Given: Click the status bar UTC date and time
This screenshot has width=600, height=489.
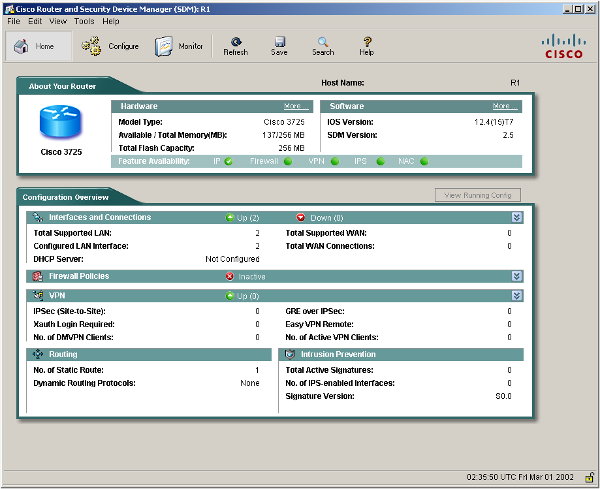Looking at the screenshot, I should pos(520,477).
